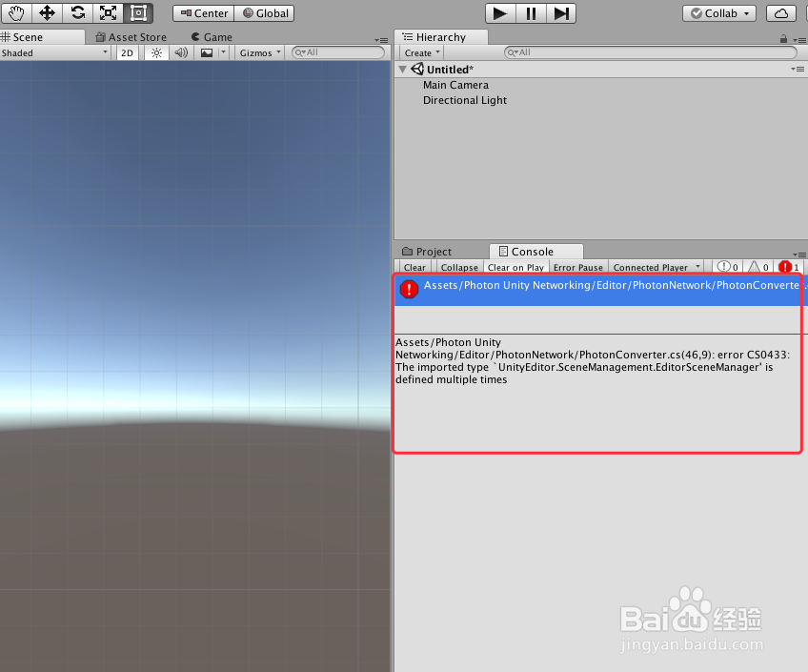This screenshot has width=808, height=672.
Task: Open Scene panel options menu
Action: (x=381, y=40)
